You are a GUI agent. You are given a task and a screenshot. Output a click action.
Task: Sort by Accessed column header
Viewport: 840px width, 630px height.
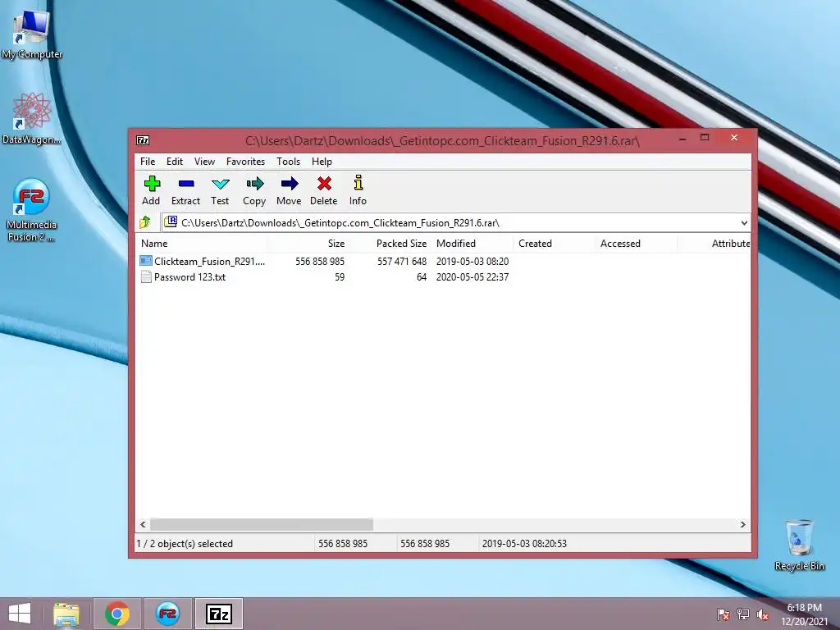click(x=636, y=243)
